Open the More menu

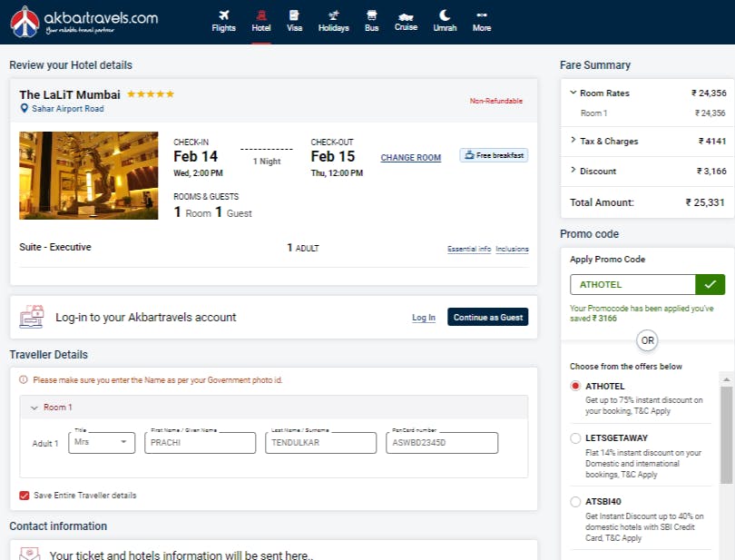[x=482, y=21]
